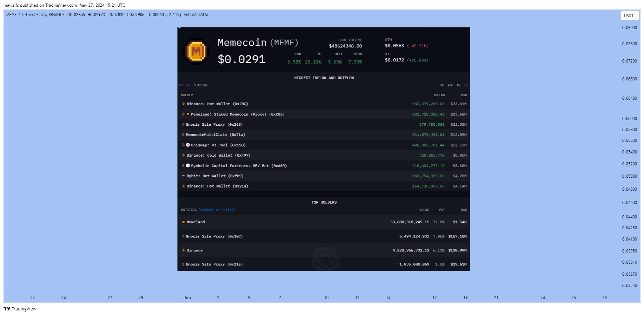The height and width of the screenshot is (315, 644).
Task: Click the document icon next to MemecoinMultiClaim (0x71a)
Action: 183,134
